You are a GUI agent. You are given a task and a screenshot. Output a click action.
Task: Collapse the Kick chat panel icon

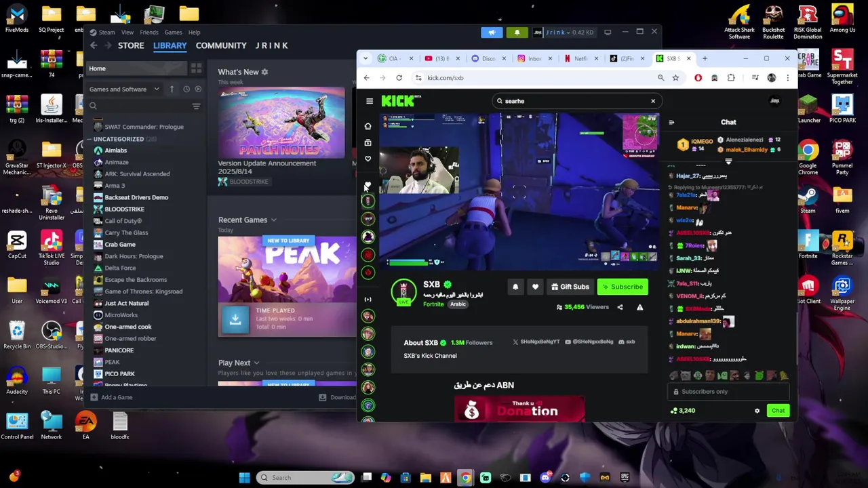671,123
